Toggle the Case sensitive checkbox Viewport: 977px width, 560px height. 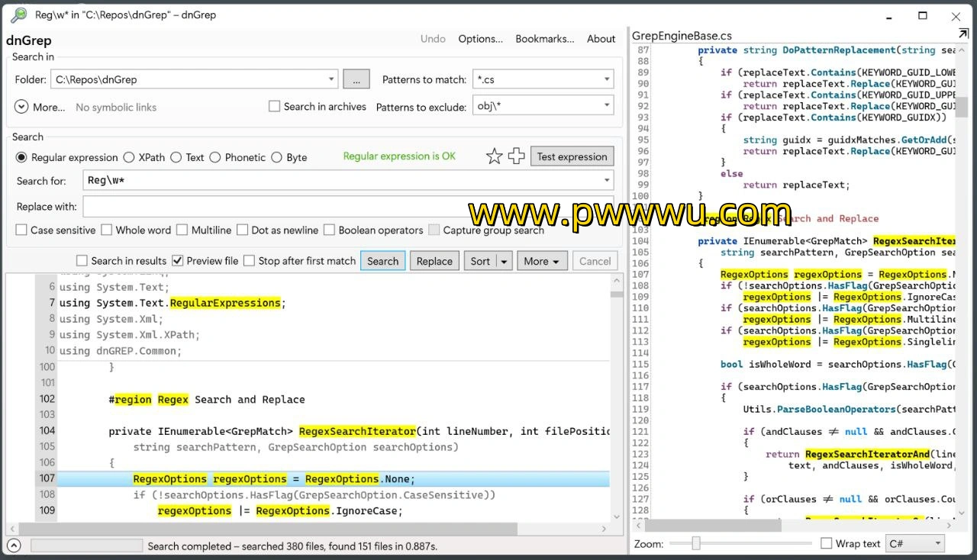click(x=21, y=230)
